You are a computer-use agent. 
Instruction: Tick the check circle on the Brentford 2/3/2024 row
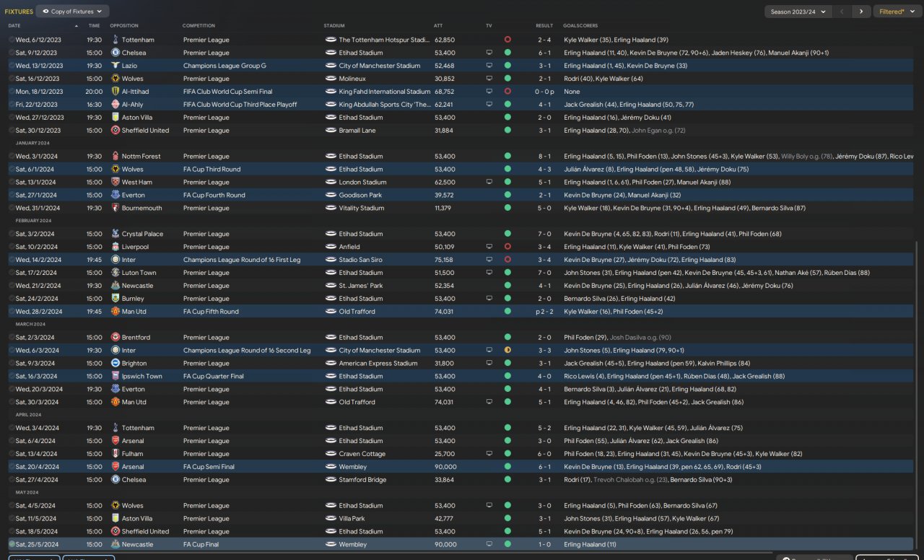tap(12, 338)
